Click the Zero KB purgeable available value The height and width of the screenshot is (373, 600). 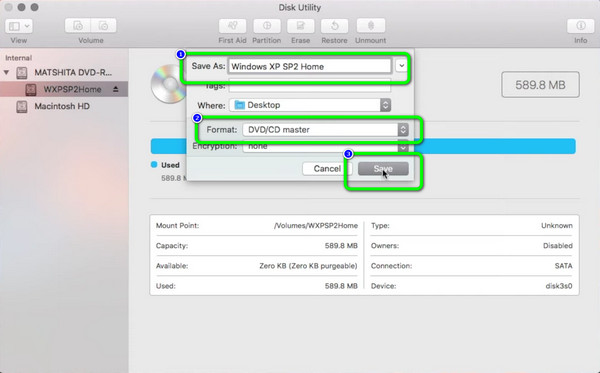pyautogui.click(x=308, y=265)
